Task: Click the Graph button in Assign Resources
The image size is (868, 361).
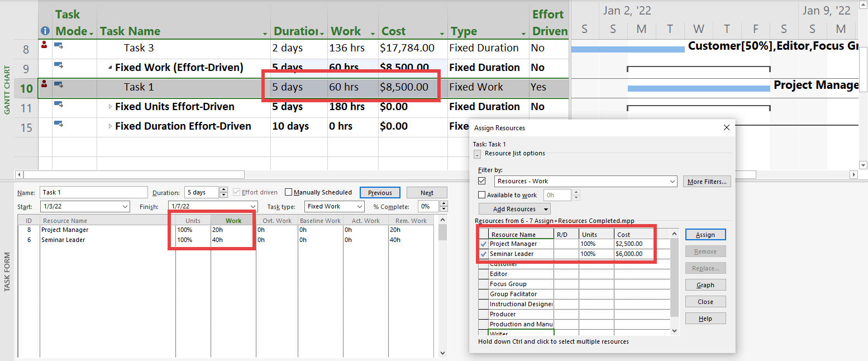Action: click(705, 285)
